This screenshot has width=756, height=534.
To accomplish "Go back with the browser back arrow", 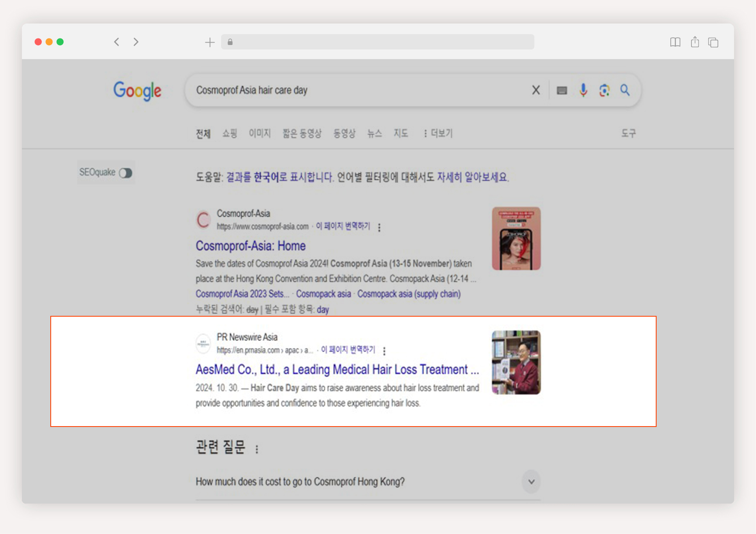I will 116,42.
